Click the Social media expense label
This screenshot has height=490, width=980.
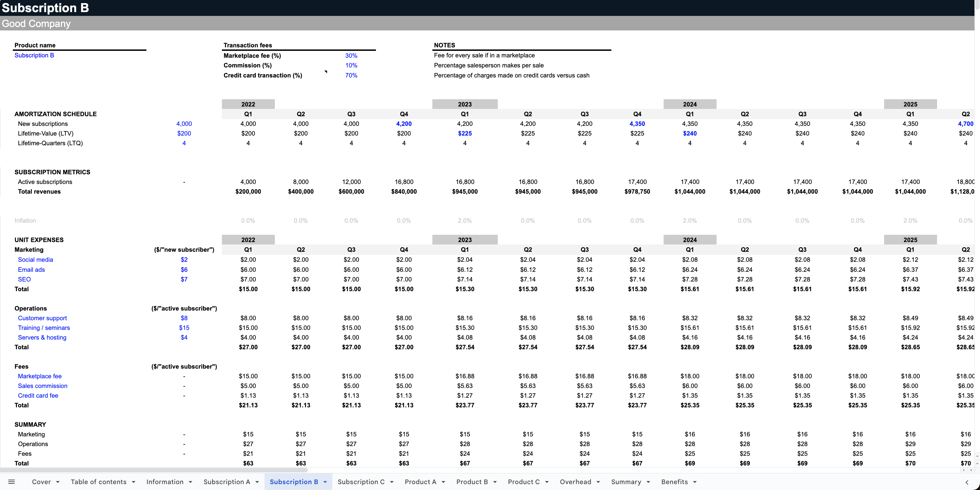tap(35, 260)
